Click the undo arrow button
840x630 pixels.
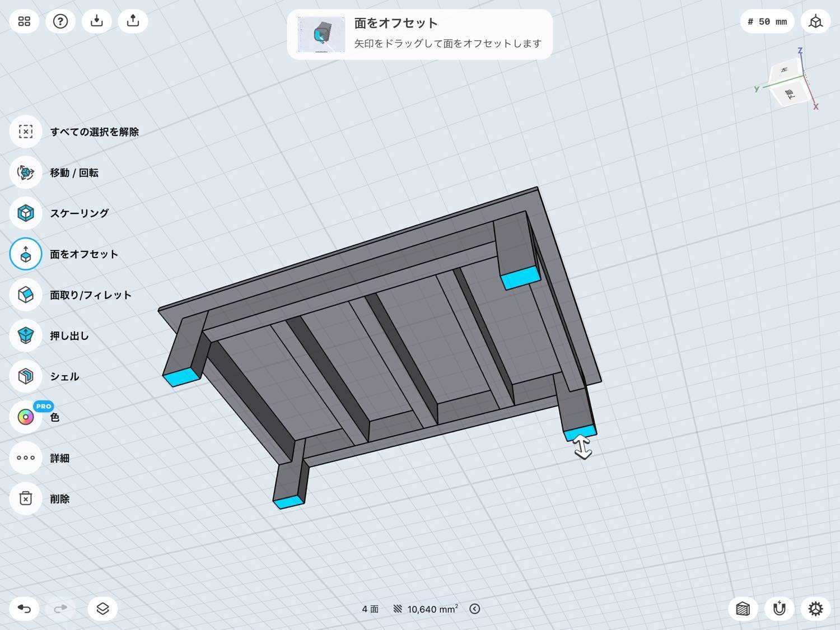pos(24,609)
